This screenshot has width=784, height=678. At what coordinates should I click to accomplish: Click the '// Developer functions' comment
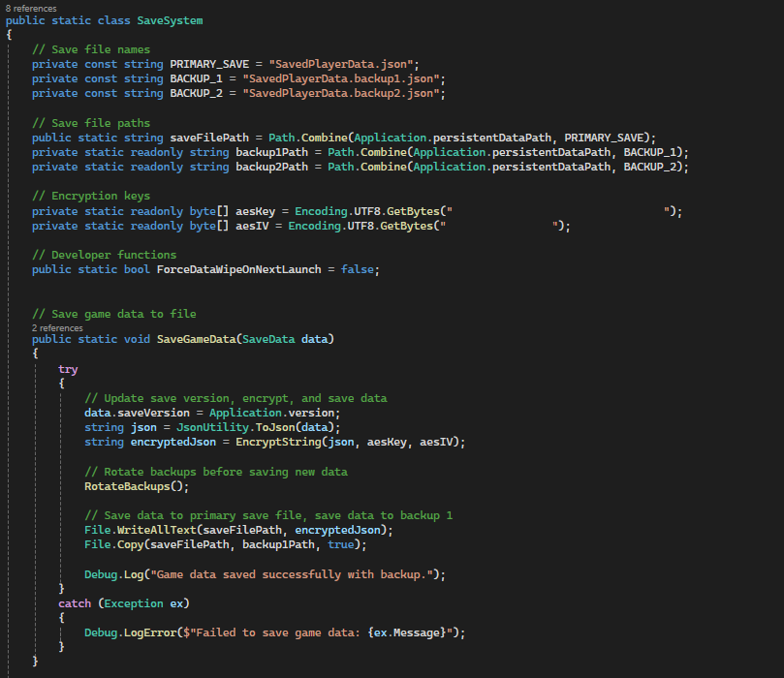pos(104,255)
